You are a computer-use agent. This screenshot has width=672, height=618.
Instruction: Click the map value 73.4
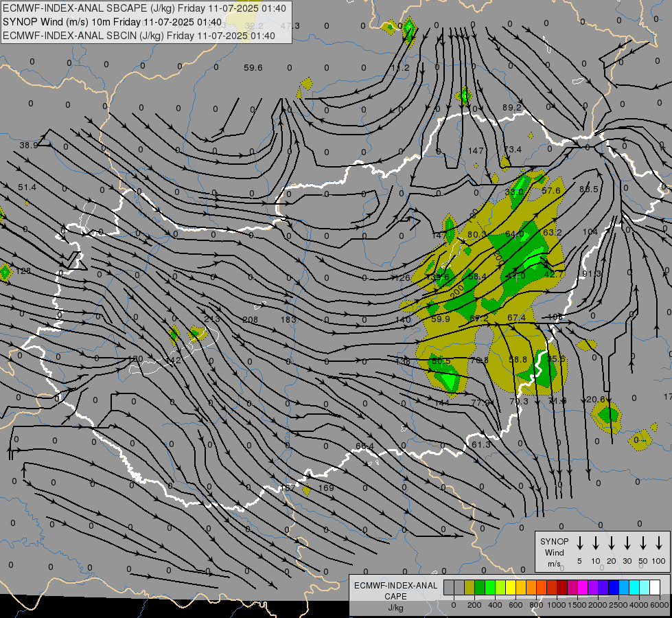(512, 149)
